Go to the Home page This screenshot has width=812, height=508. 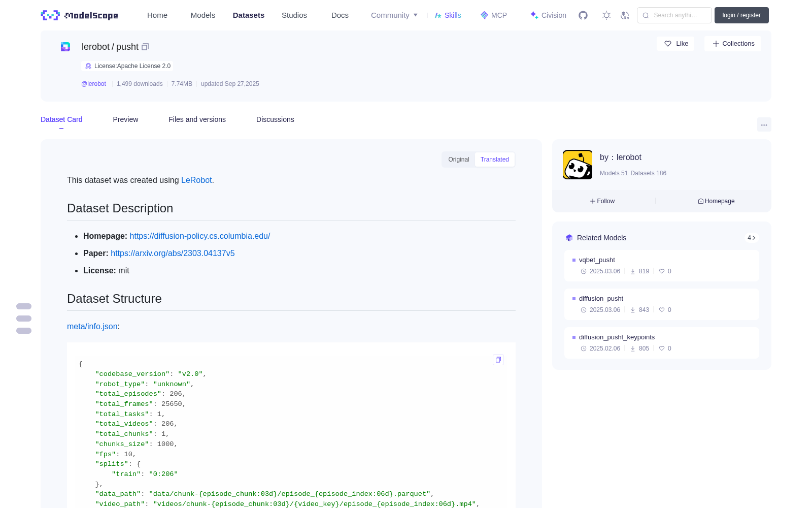pyautogui.click(x=157, y=15)
